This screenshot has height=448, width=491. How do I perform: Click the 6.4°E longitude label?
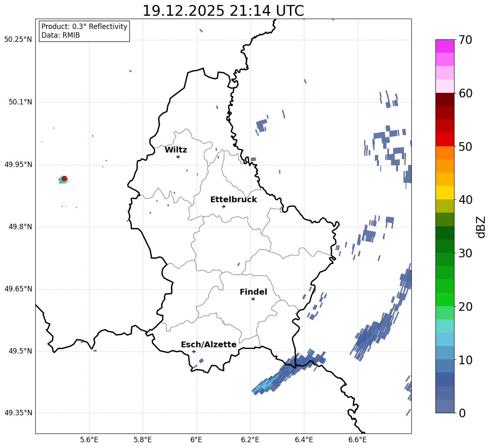[x=304, y=440]
